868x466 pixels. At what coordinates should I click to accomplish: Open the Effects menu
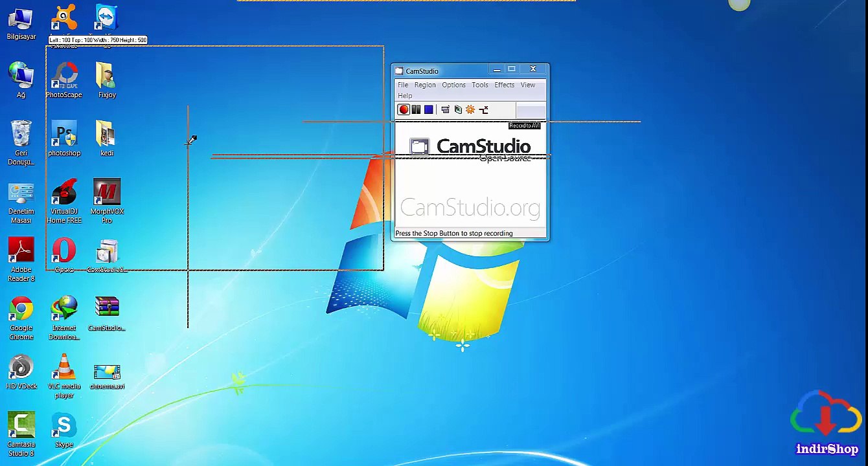pyautogui.click(x=504, y=85)
